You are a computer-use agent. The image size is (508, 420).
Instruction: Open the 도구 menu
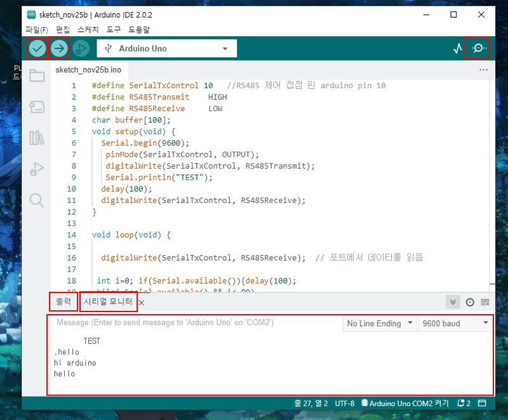(114, 30)
